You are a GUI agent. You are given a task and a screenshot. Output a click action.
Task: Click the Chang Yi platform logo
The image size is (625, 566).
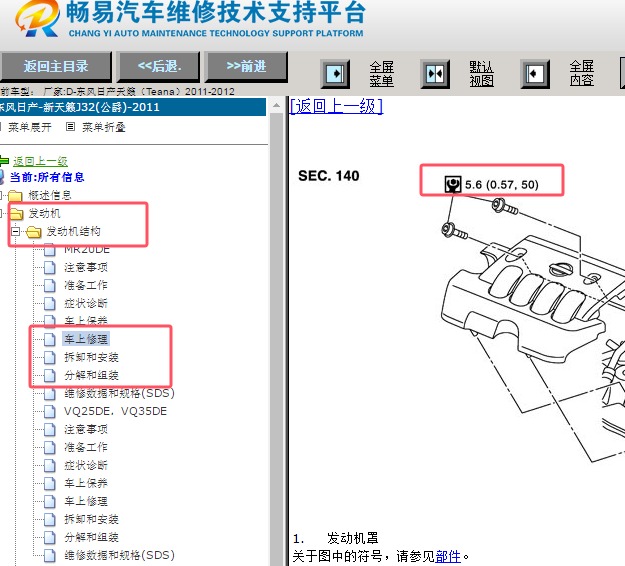[x=37, y=18]
